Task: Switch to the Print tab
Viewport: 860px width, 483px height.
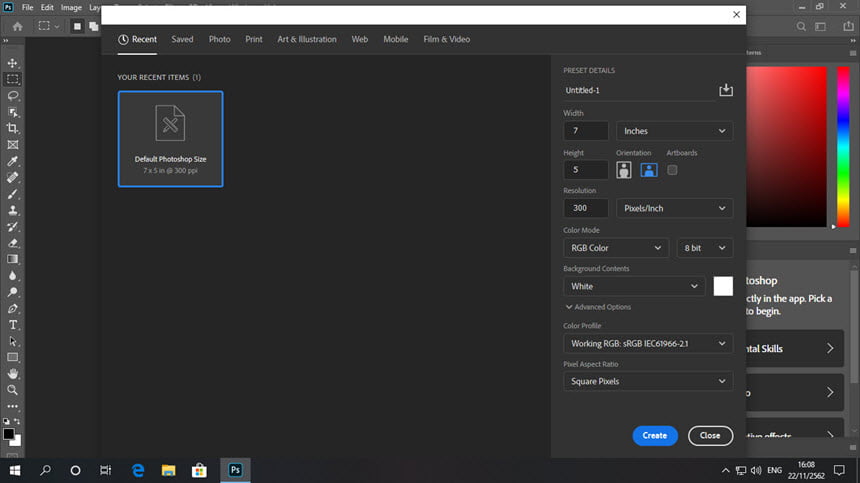Action: pos(254,39)
